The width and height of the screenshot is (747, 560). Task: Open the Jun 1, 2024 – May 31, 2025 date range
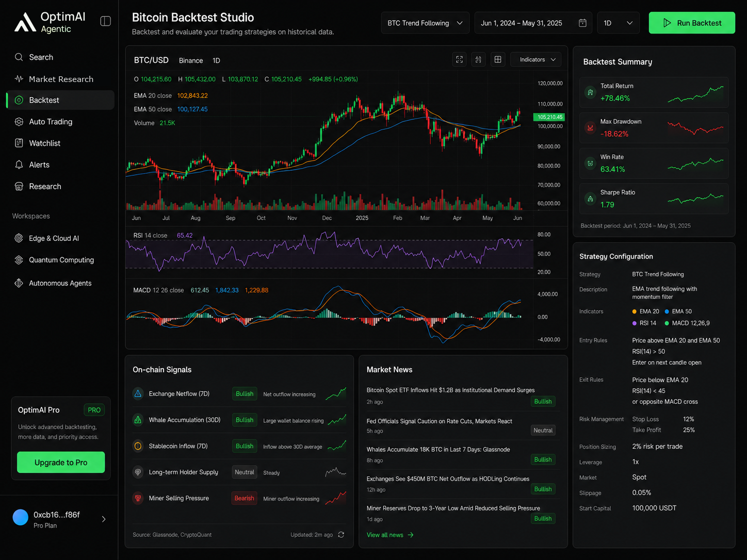coord(533,23)
